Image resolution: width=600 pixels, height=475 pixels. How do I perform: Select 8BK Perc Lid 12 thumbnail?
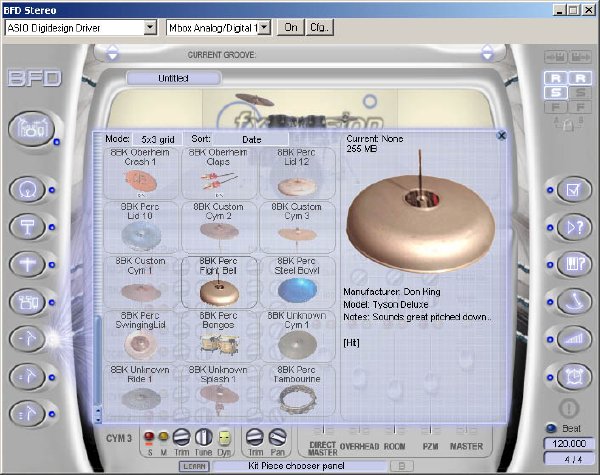pyautogui.click(x=297, y=173)
